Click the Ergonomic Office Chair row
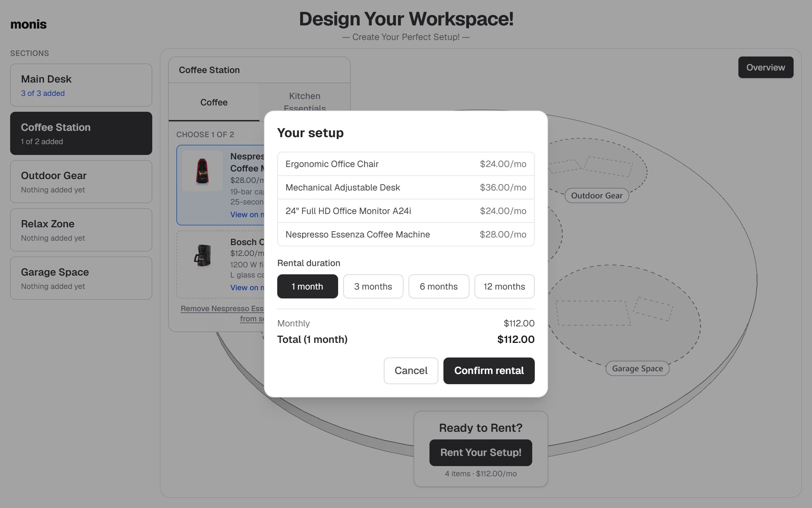This screenshot has width=812, height=508. click(406, 164)
